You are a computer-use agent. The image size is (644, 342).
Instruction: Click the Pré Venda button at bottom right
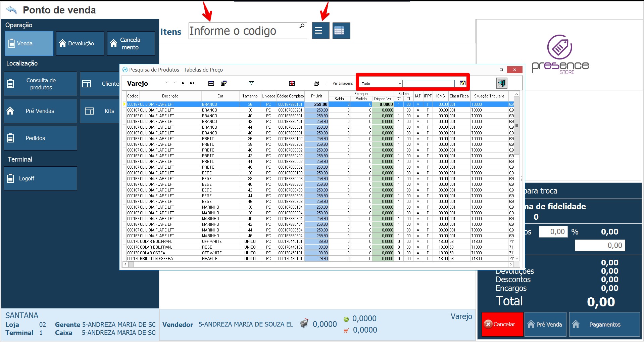click(545, 324)
